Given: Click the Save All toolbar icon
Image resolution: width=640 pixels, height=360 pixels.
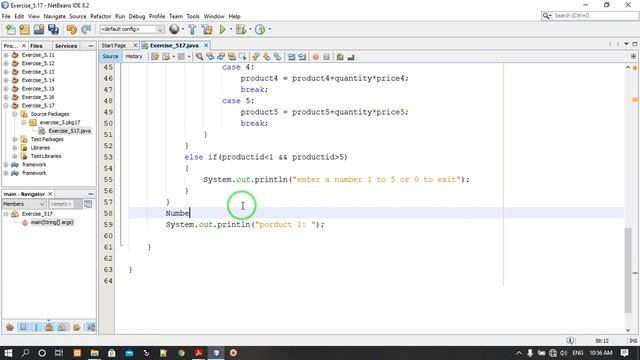Looking at the screenshot, I should [x=53, y=29].
